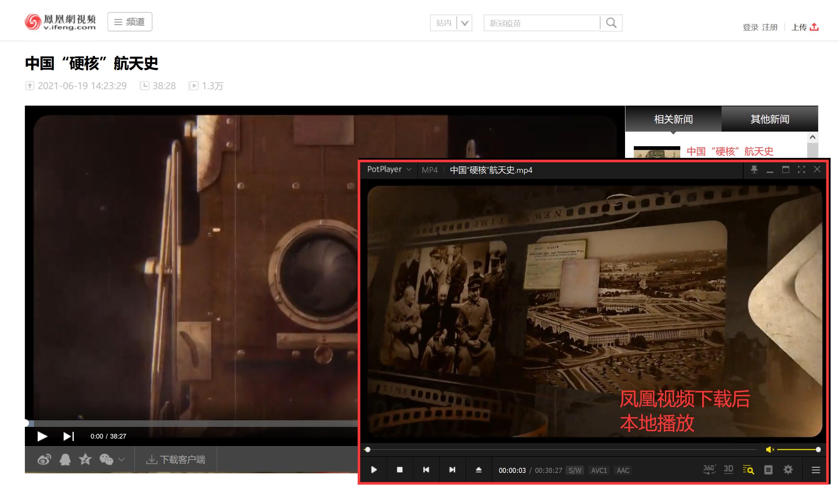
Task: Open the PotPlayer main menu dropdown
Action: click(389, 169)
